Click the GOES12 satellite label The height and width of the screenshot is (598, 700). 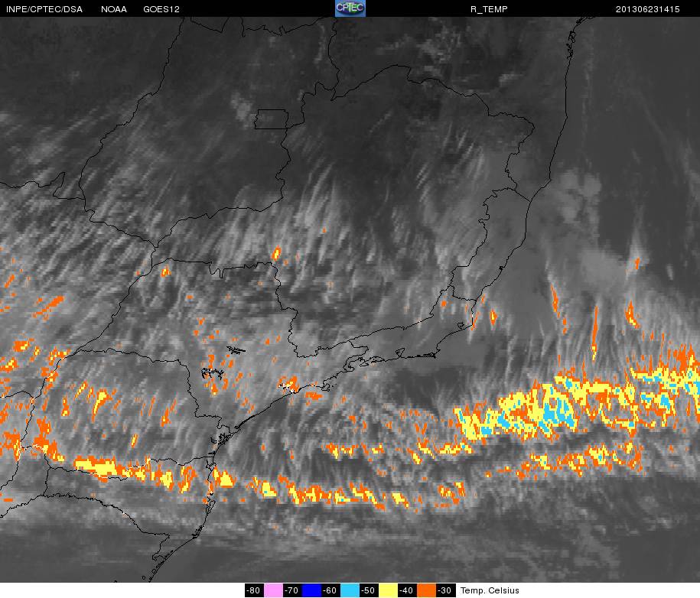[x=161, y=9]
